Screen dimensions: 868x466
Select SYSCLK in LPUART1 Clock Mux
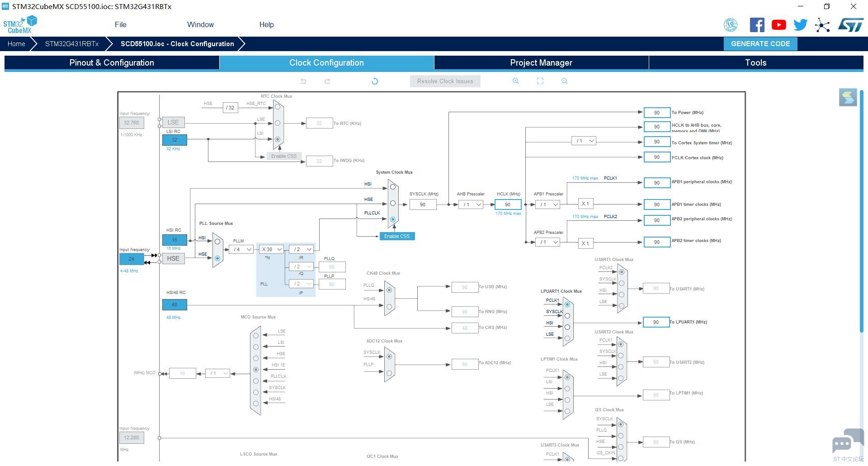[567, 316]
